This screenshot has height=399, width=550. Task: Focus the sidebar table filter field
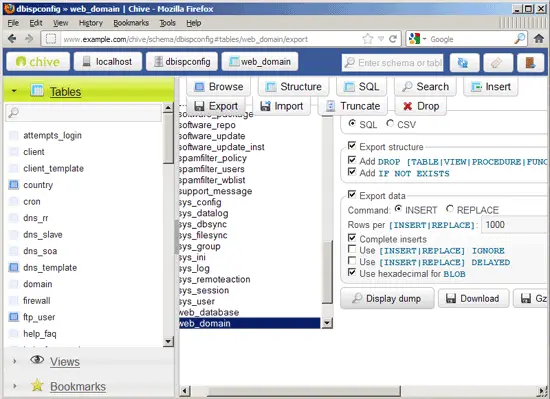83,113
